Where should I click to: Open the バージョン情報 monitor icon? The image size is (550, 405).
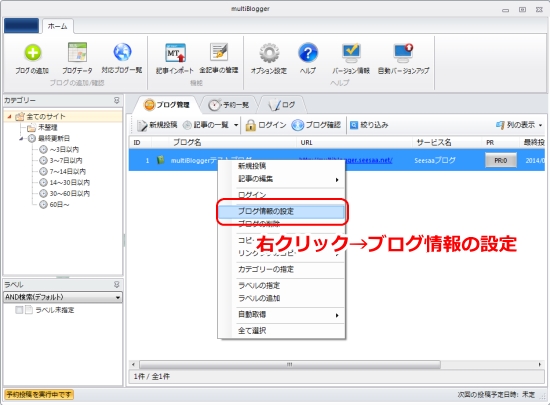(x=351, y=52)
